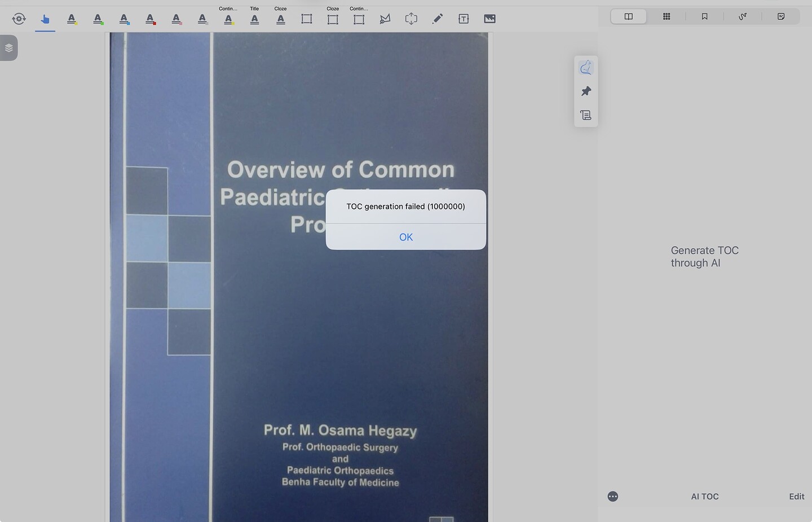Switch to the bookmarks tab
Image resolution: width=812 pixels, height=522 pixels.
coord(705,16)
